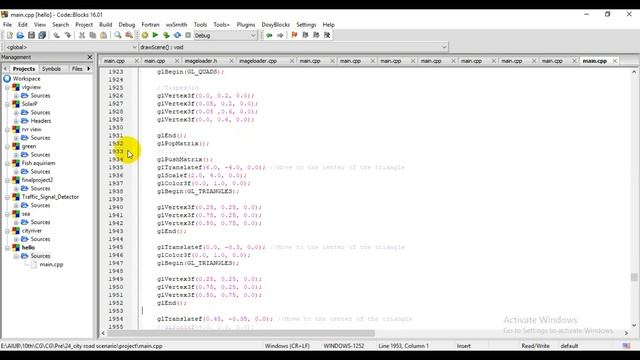
Task: Click the Build gear icon
Action: coord(144,36)
